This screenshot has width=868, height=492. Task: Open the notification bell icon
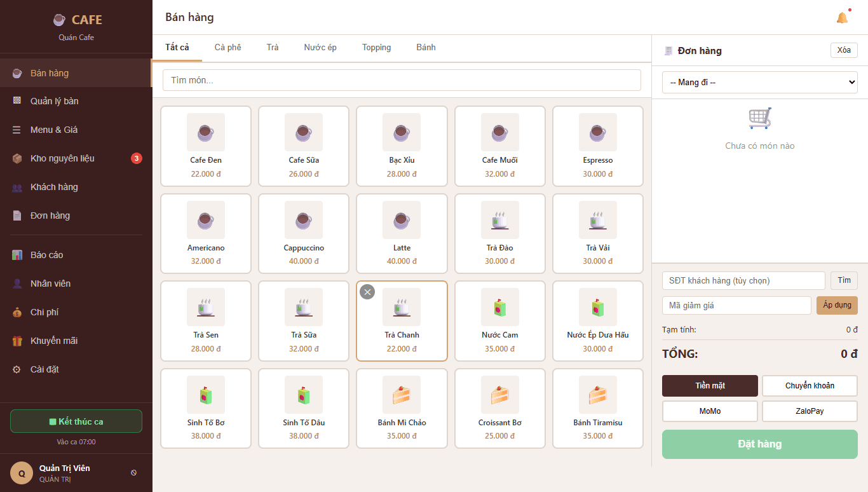pos(842,18)
